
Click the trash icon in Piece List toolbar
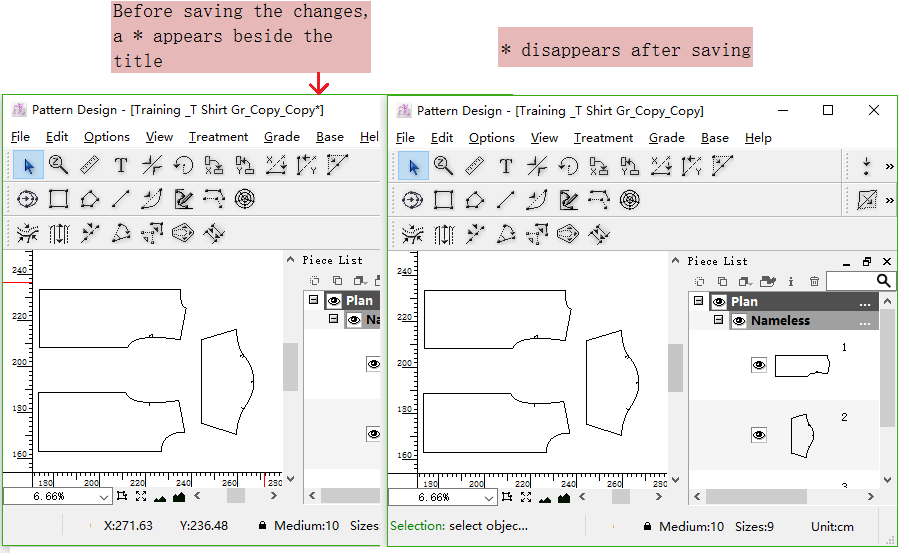coord(814,282)
